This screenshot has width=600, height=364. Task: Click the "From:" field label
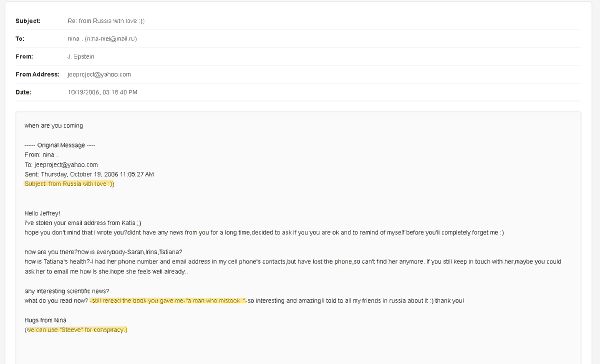24,56
